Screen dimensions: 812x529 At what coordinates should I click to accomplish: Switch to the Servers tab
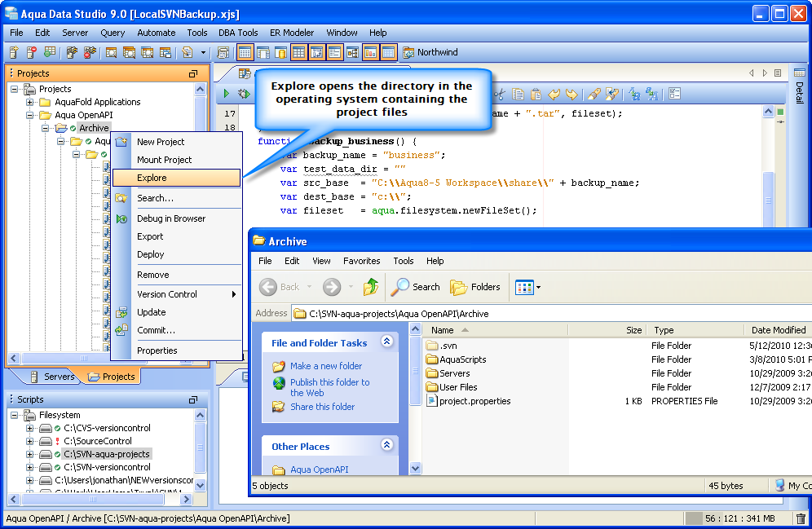[52, 377]
